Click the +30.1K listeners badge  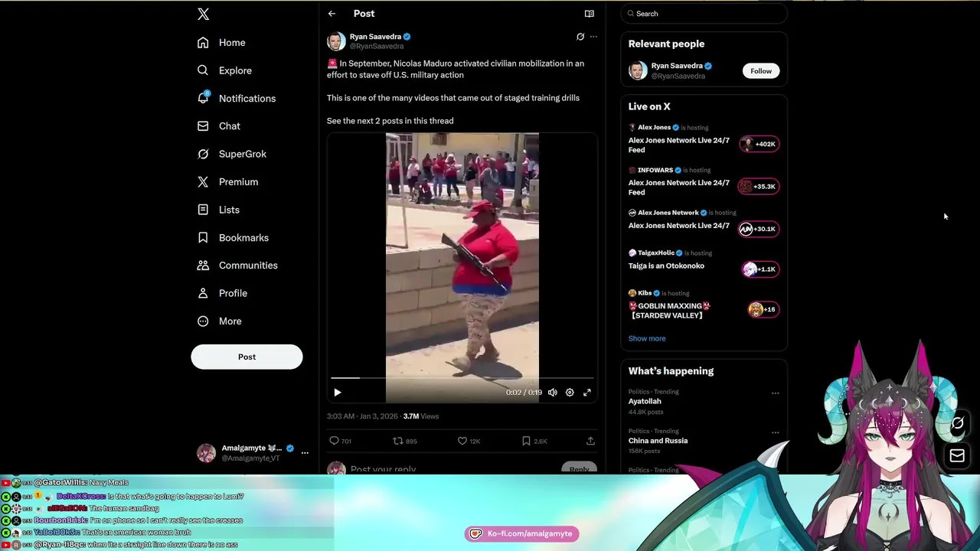759,229
